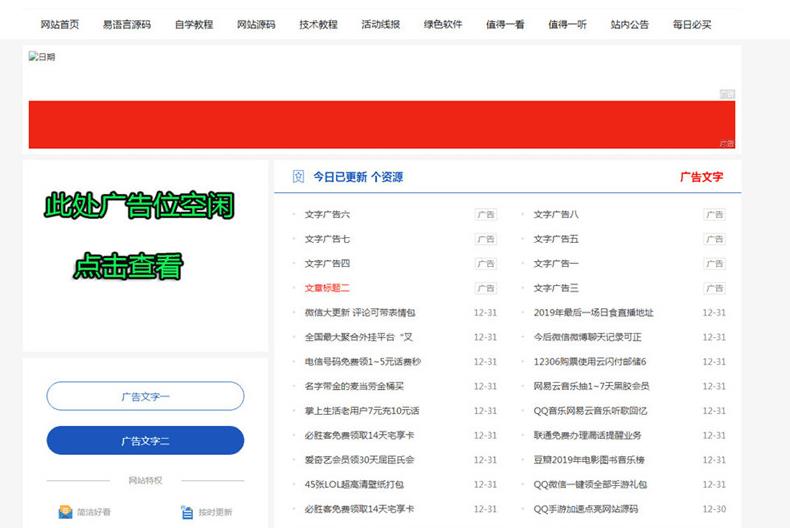Click the blue 广告文字二 button
This screenshot has height=528, width=790.
(145, 440)
